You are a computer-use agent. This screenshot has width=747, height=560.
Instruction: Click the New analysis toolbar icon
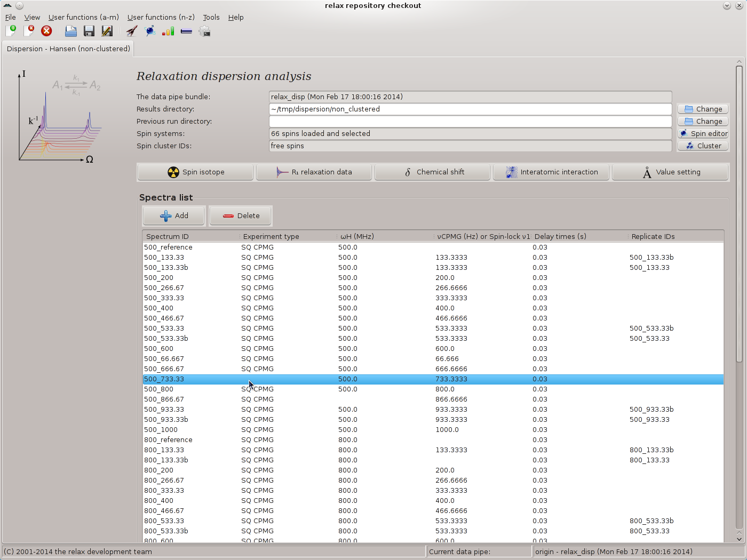click(x=11, y=31)
